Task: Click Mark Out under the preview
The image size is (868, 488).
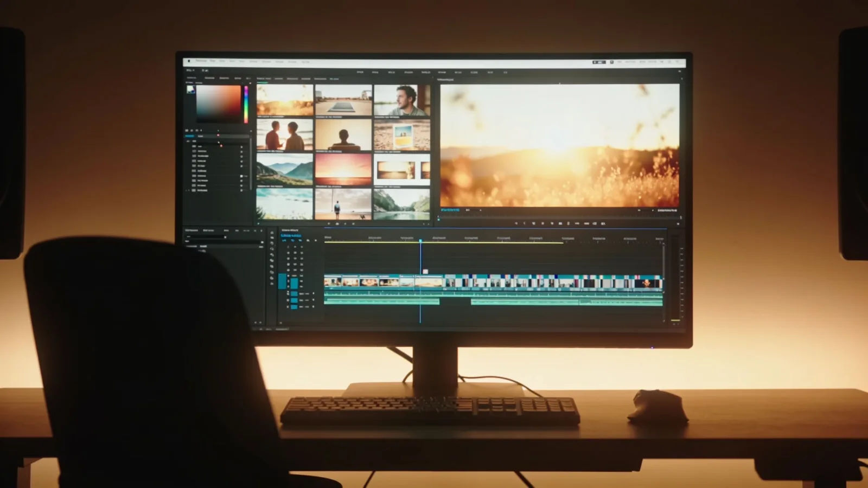Action: tap(533, 223)
